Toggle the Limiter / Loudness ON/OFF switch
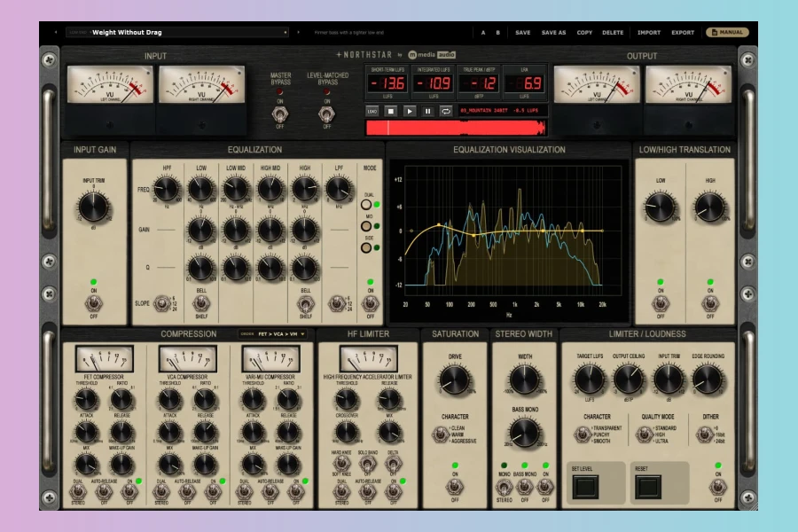798x532 pixels. click(718, 487)
